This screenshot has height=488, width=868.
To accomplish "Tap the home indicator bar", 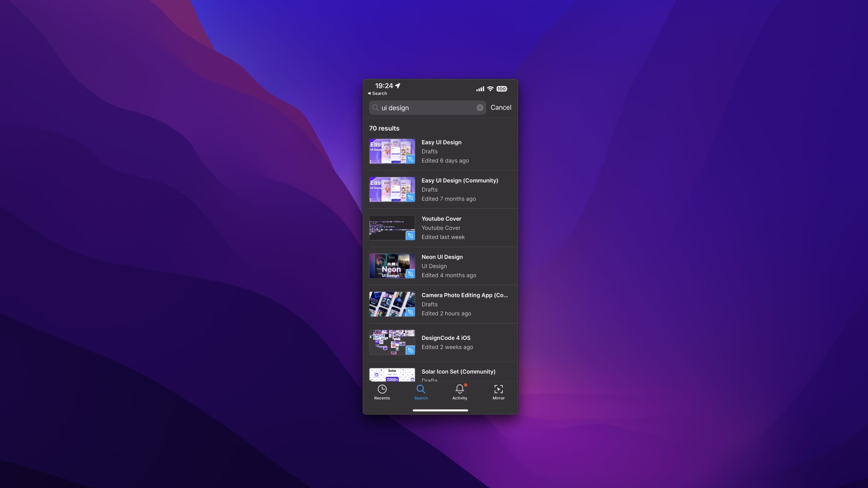I will click(x=440, y=410).
